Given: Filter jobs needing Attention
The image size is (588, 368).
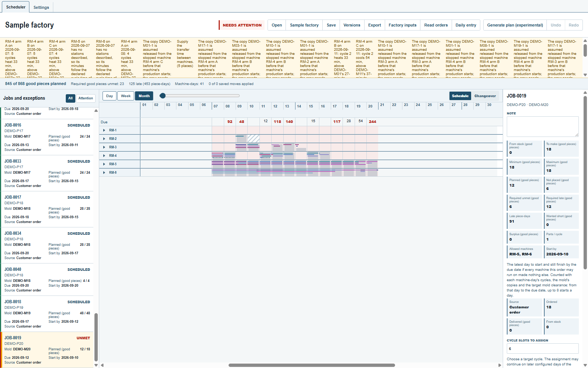Looking at the screenshot, I should coord(86,98).
